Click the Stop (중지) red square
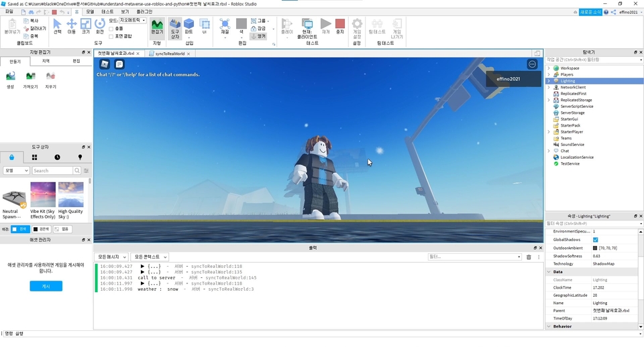Image resolution: width=644 pixels, height=347 pixels. click(340, 26)
